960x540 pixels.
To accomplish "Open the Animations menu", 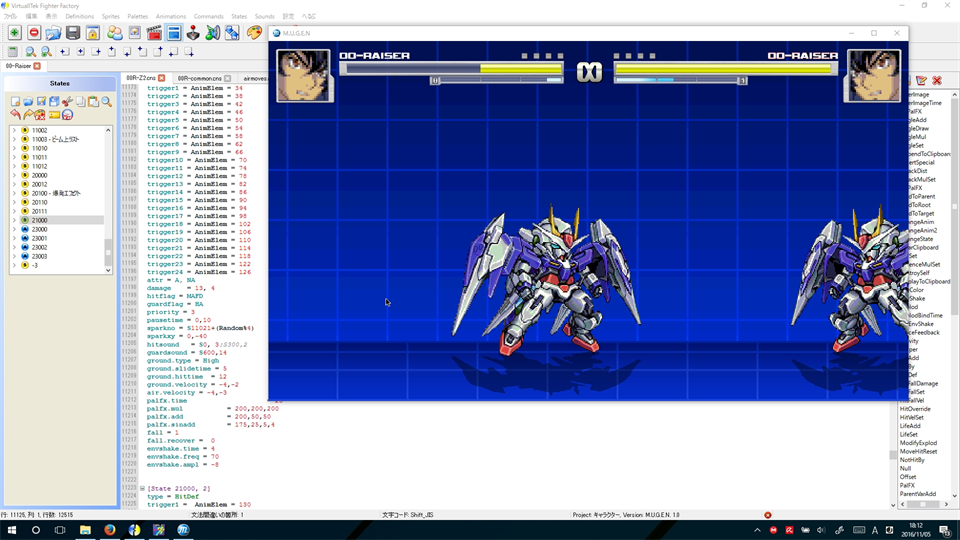I will (x=171, y=17).
